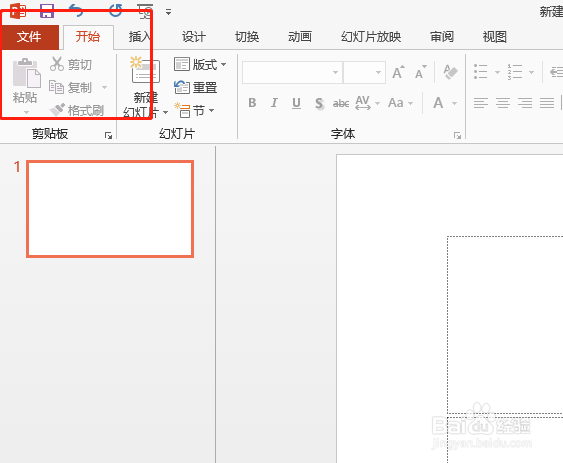Align text right
This screenshot has width=563, height=463.
pos(525,103)
